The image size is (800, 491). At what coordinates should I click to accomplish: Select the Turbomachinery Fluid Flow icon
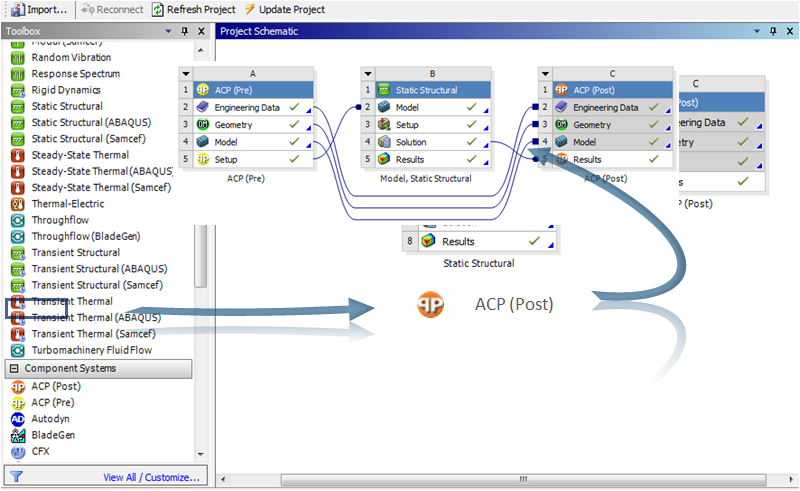18,351
